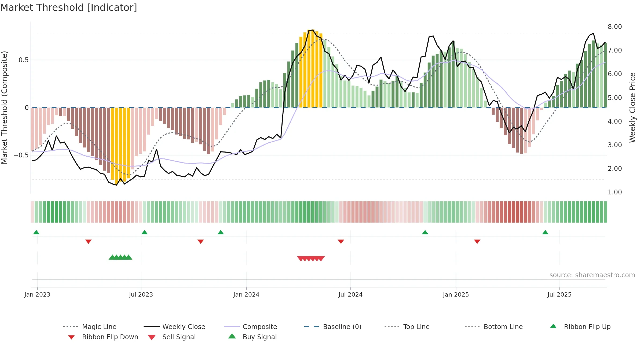Image resolution: width=644 pixels, height=362 pixels.
Task: Click the Jul 2024 x-axis label
Action: tap(350, 295)
